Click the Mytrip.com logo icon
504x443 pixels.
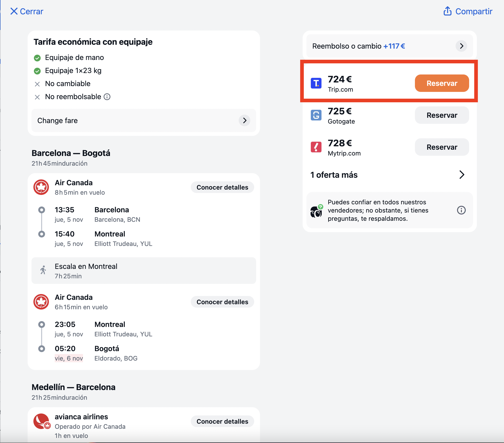[316, 147]
